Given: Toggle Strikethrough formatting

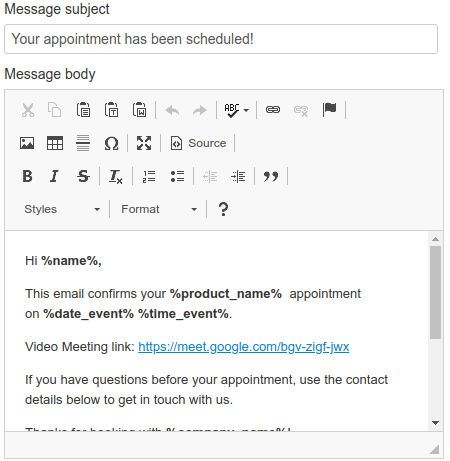Looking at the screenshot, I should 83,176.
